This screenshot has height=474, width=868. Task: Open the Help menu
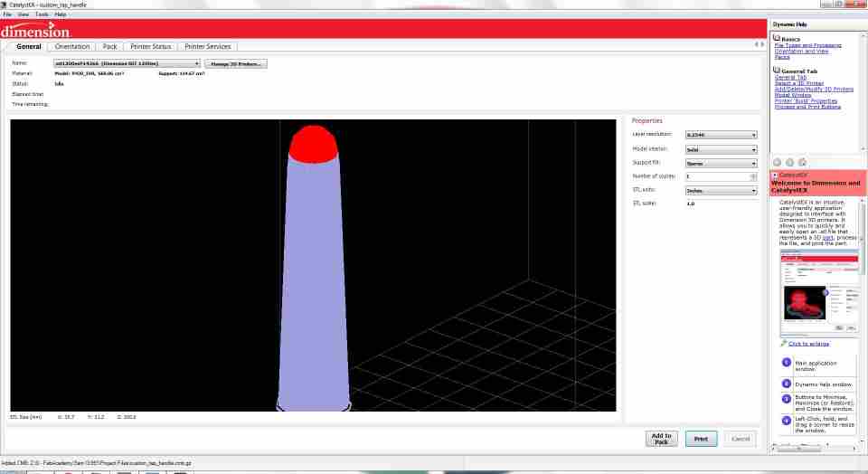61,14
